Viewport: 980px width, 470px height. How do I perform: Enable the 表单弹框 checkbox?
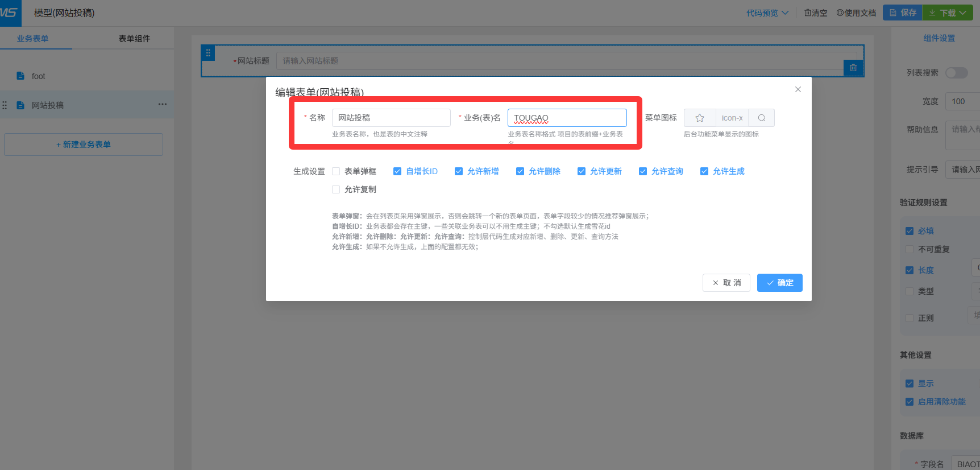click(336, 171)
